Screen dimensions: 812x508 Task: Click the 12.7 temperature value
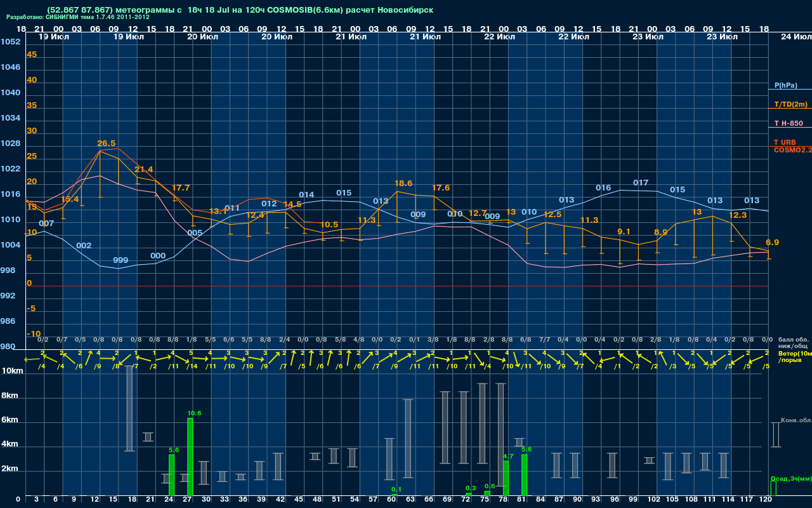[478, 213]
